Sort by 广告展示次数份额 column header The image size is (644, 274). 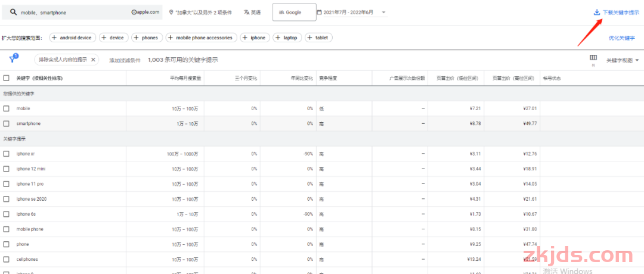(407, 78)
